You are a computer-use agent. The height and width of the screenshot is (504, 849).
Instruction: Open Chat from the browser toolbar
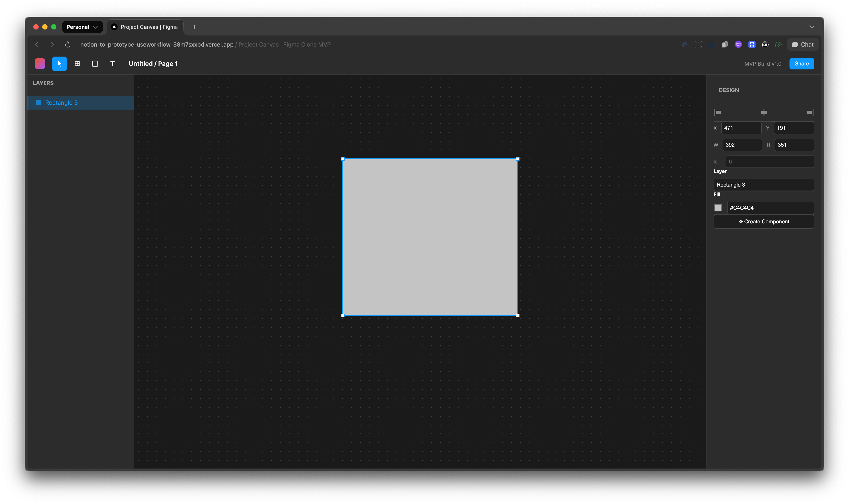[x=802, y=44]
